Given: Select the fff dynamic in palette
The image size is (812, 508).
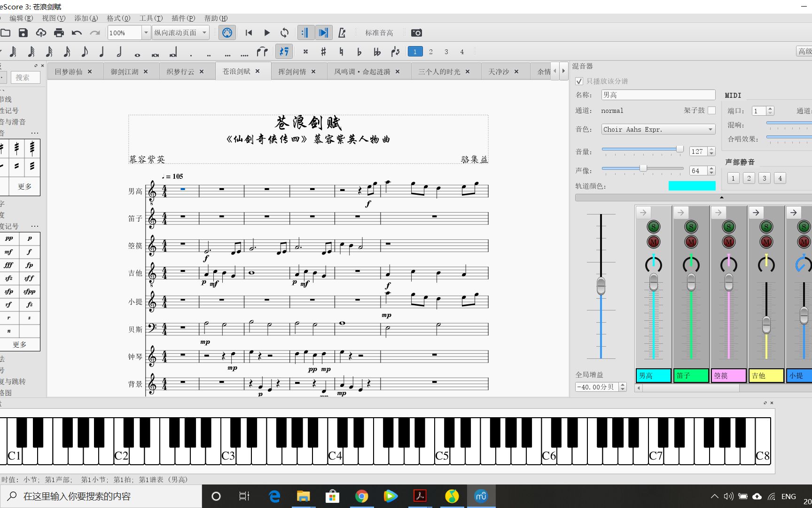Looking at the screenshot, I should (9, 265).
